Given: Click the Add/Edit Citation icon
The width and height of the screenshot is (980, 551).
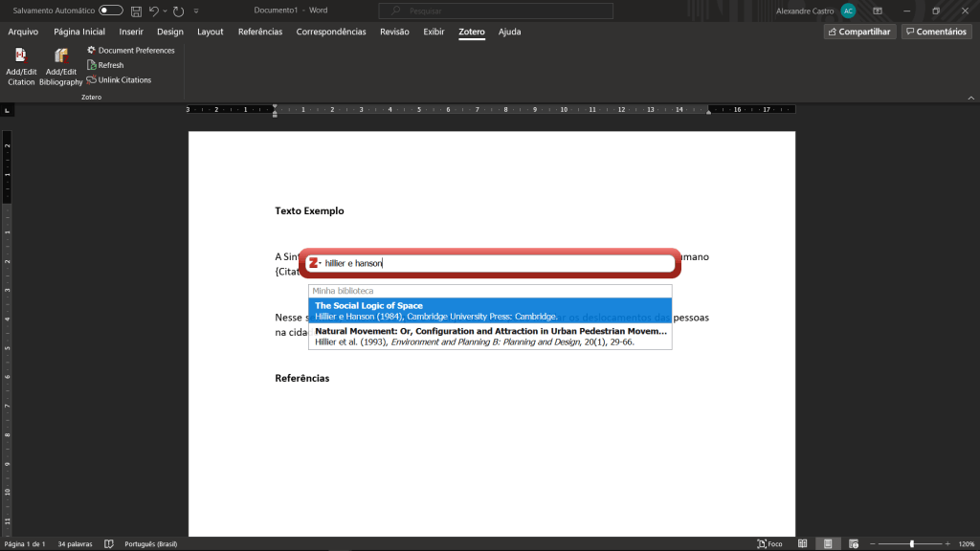Looking at the screenshot, I should click(x=21, y=56).
